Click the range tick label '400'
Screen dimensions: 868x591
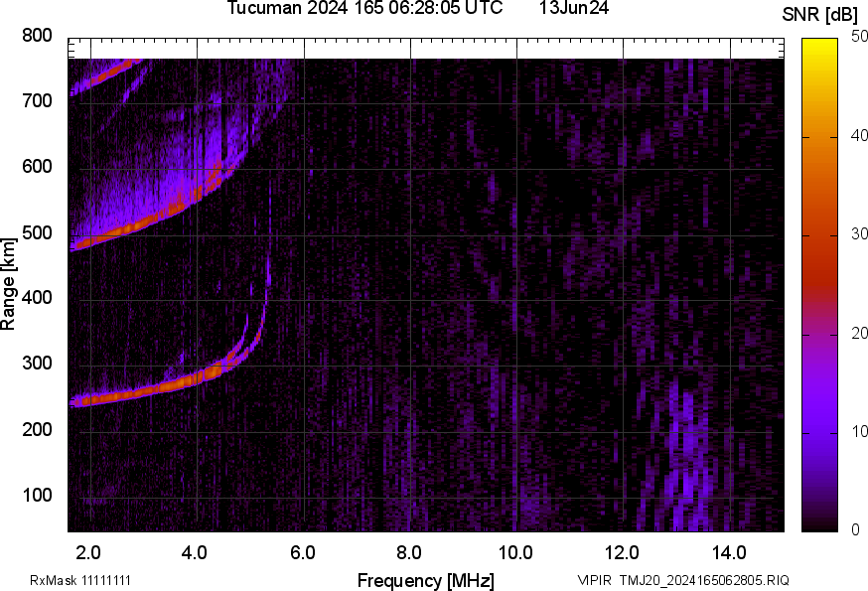click(x=37, y=298)
